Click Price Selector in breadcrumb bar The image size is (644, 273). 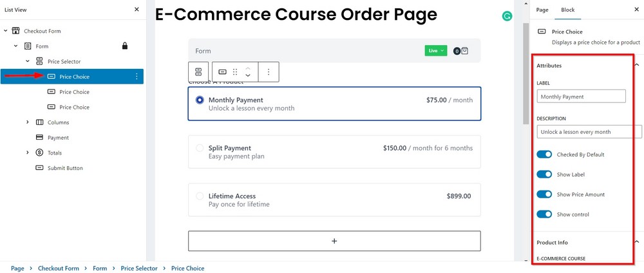tap(139, 268)
